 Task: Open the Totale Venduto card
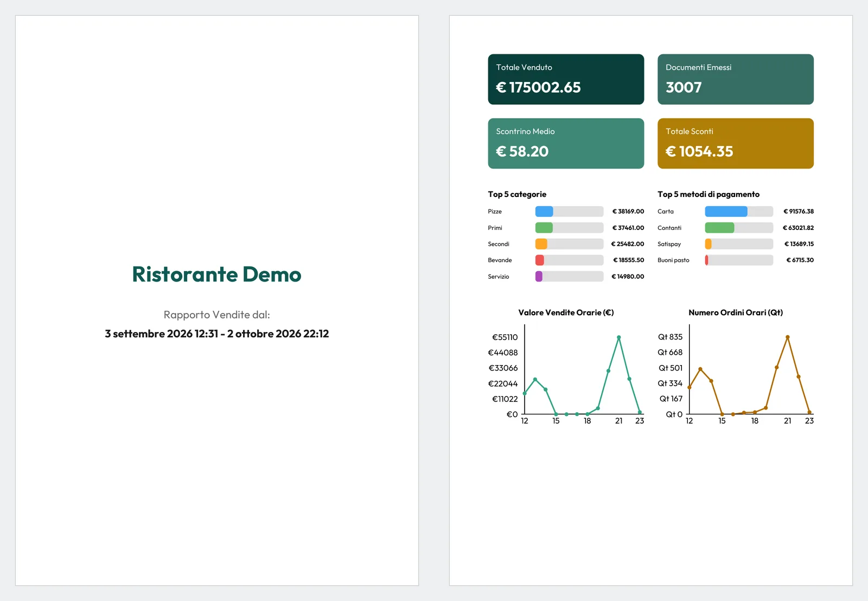(566, 79)
